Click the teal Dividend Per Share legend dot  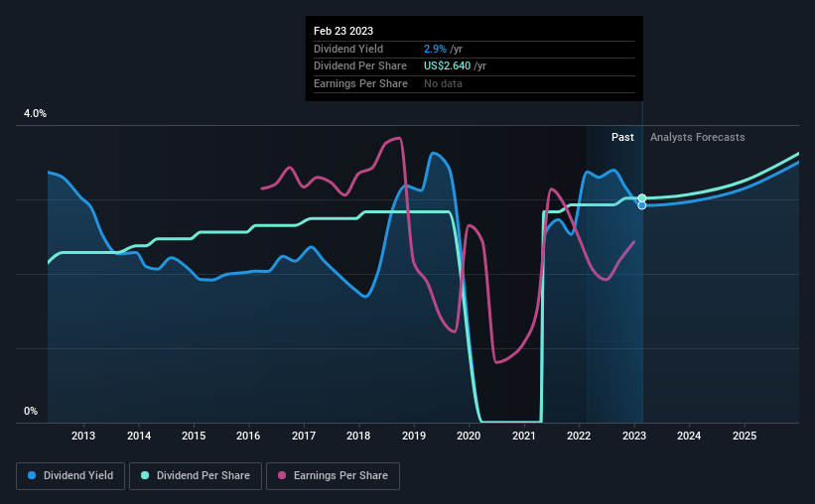(145, 475)
